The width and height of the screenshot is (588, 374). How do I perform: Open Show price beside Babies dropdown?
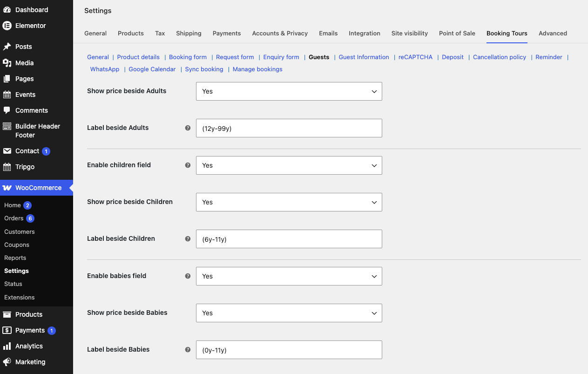coord(289,313)
